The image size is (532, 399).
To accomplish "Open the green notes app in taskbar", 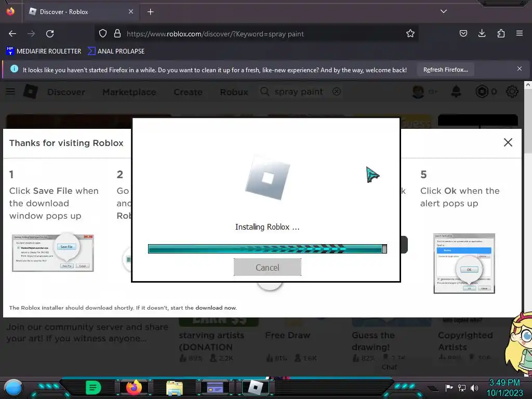I will click(x=93, y=388).
